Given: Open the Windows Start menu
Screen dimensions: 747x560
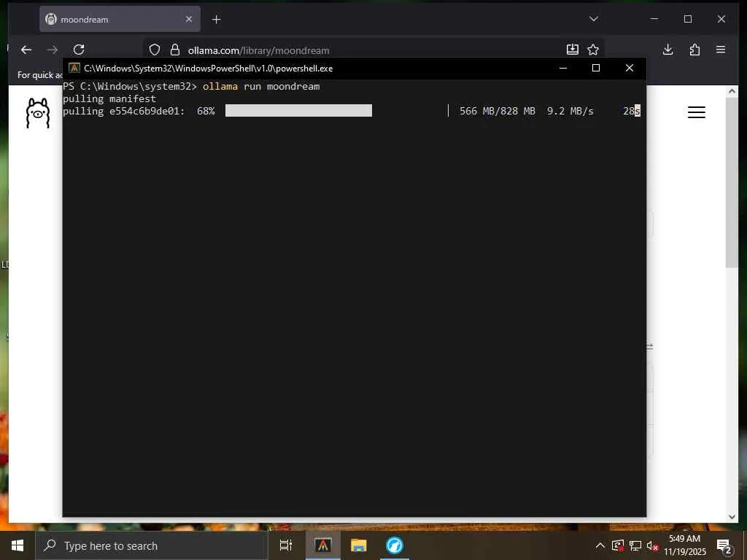Looking at the screenshot, I should pos(18,545).
